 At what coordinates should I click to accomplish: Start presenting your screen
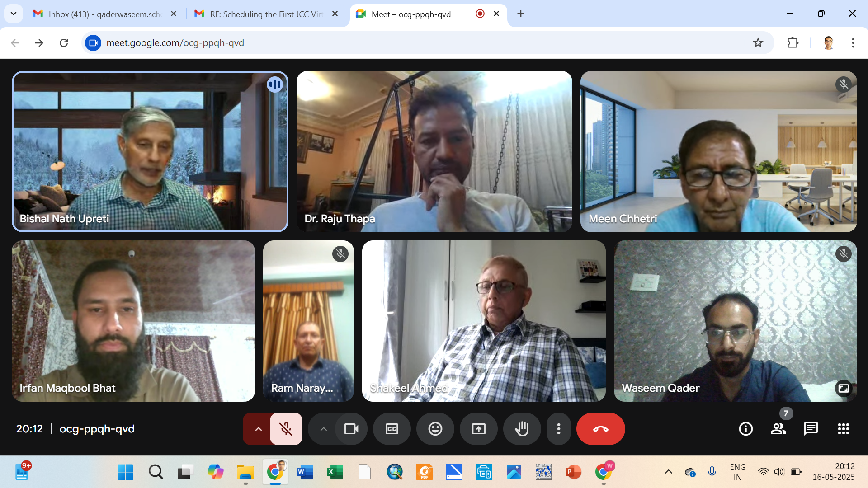[x=478, y=429]
